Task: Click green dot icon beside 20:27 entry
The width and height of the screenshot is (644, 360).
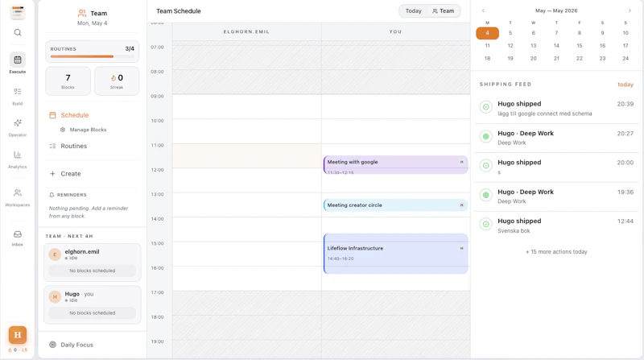Action: (486, 136)
